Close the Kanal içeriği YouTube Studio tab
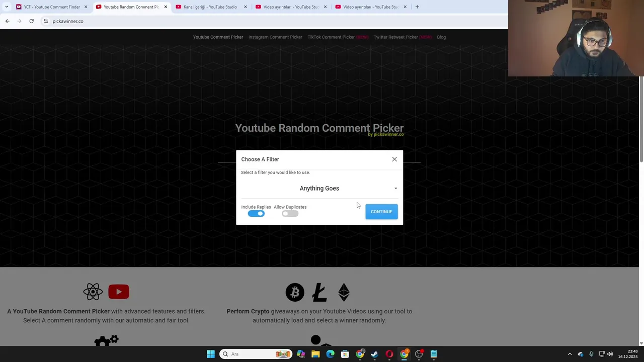 tap(246, 7)
